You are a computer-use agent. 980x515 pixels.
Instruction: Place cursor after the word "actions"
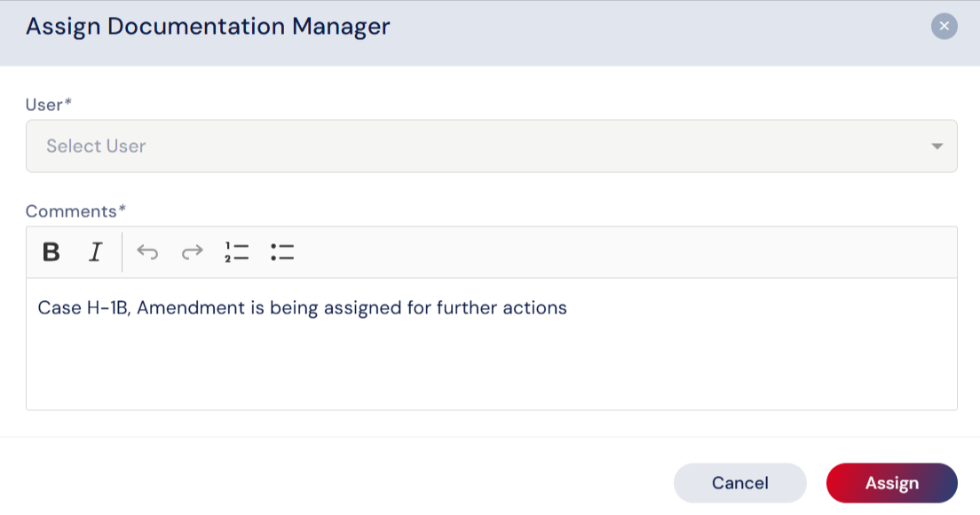568,308
